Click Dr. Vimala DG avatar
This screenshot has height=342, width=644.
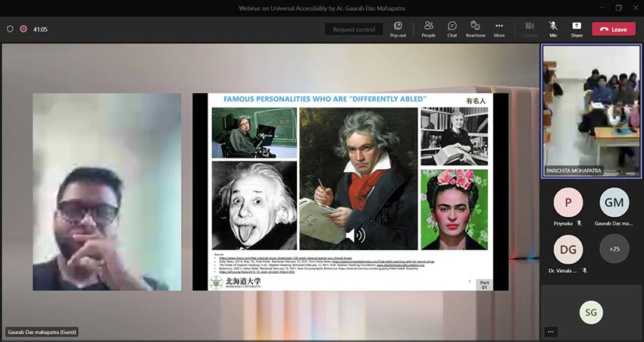pyautogui.click(x=568, y=249)
